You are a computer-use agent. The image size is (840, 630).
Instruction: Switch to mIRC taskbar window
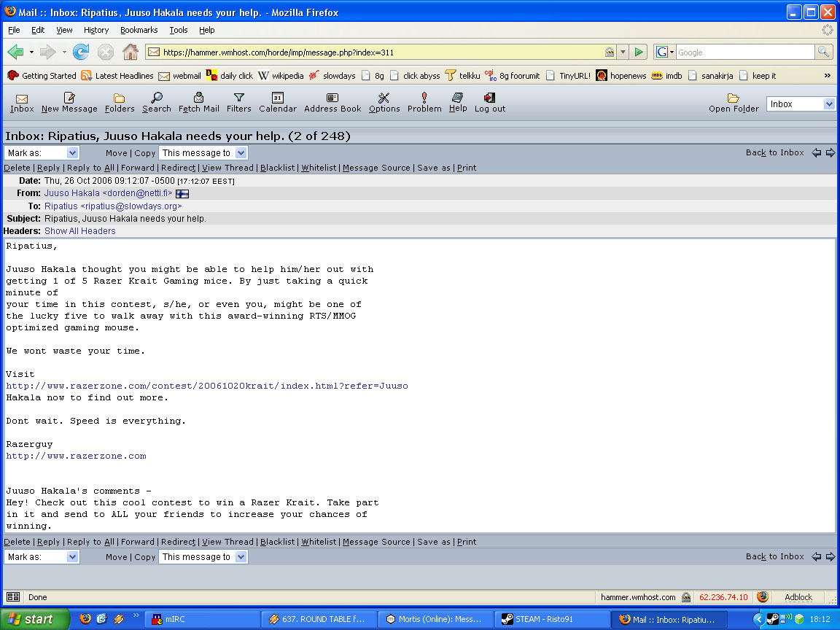coord(203,619)
